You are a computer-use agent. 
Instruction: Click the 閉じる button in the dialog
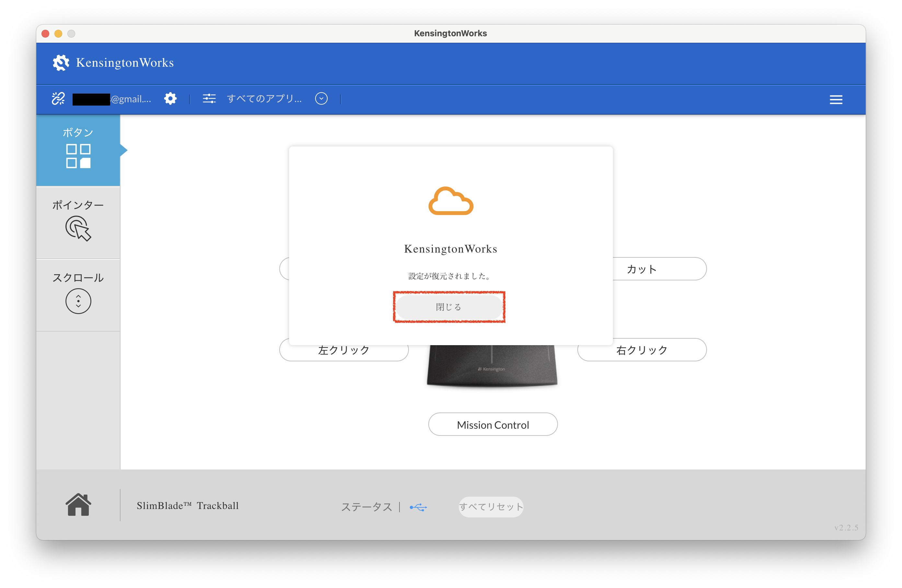coord(449,307)
